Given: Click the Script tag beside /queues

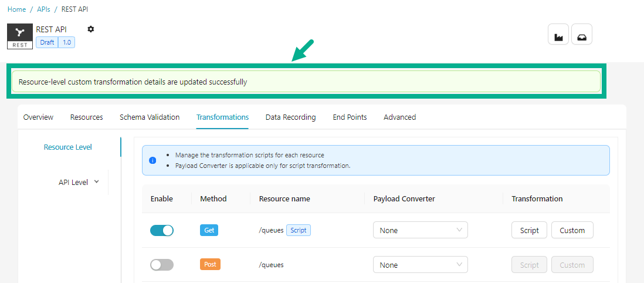Looking at the screenshot, I should click(298, 230).
